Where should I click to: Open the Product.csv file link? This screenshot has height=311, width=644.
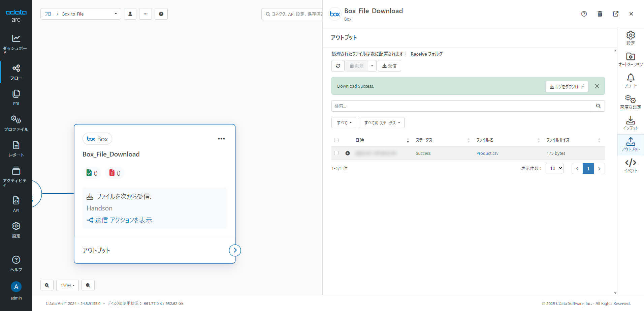[487, 153]
